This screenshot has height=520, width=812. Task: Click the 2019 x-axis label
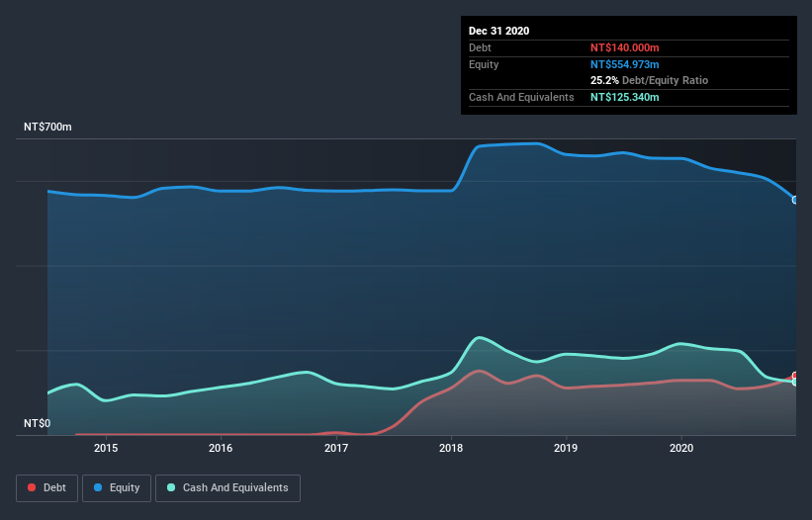pyautogui.click(x=566, y=448)
